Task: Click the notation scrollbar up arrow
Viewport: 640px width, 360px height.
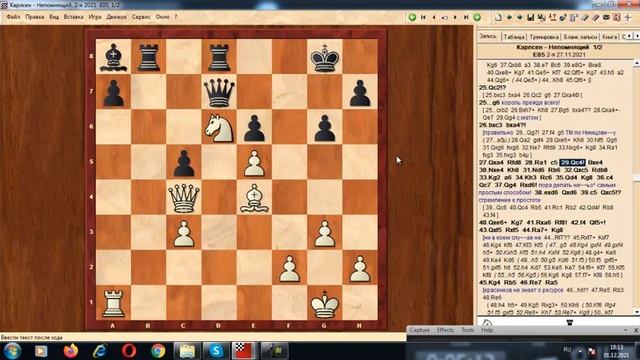Action: click(636, 63)
